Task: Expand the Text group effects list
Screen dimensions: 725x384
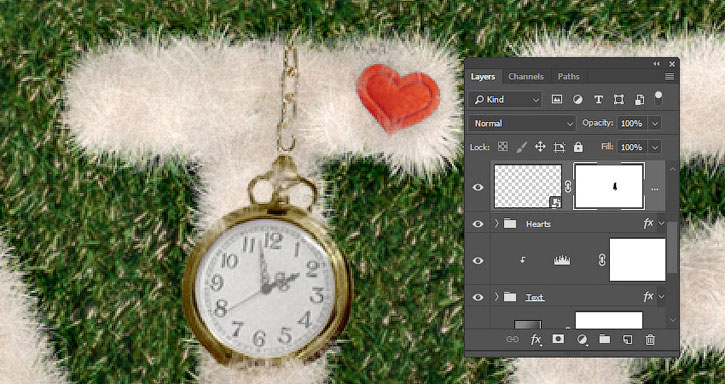Action: [661, 297]
